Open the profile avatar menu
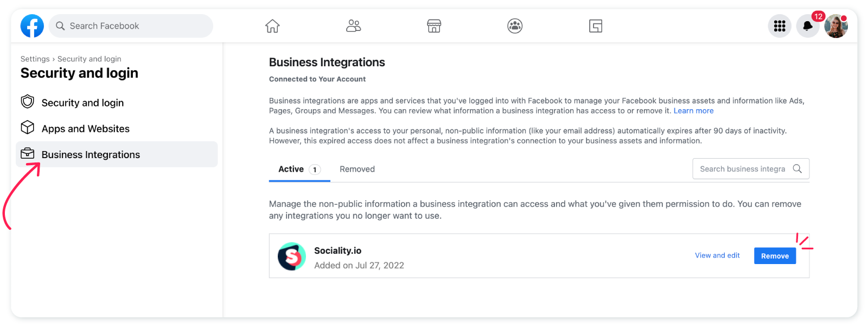The image size is (868, 326). click(x=836, y=26)
